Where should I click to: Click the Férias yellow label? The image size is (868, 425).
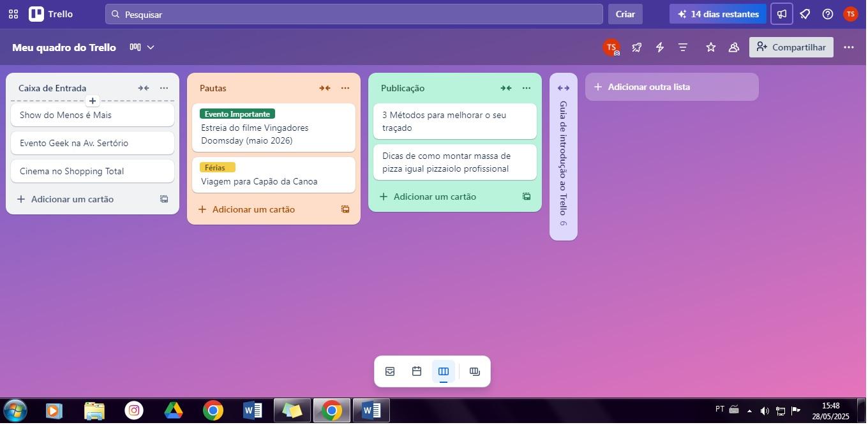pyautogui.click(x=218, y=168)
